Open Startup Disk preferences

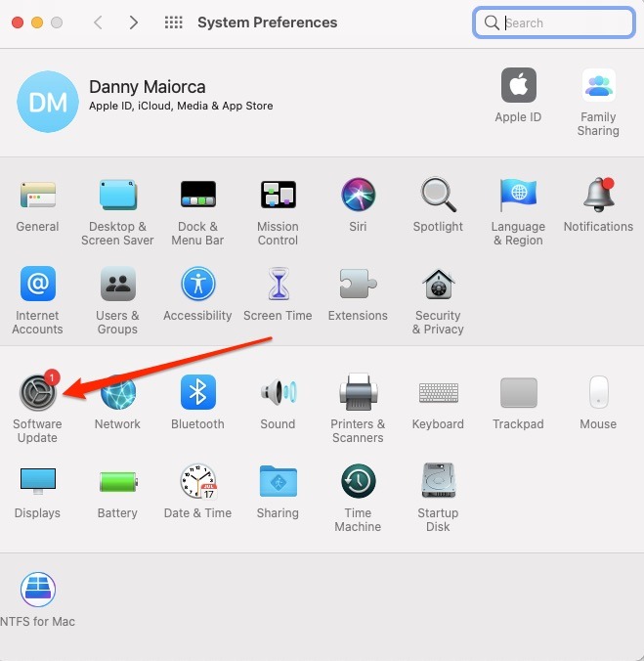[438, 480]
